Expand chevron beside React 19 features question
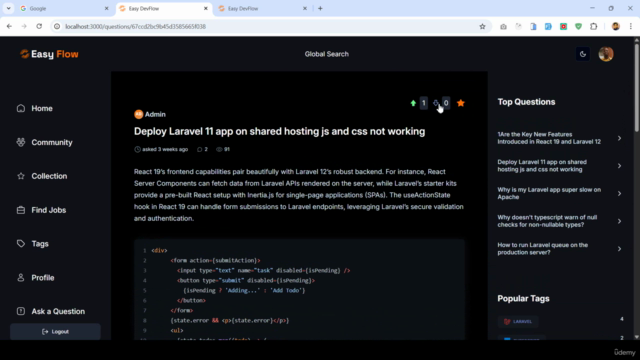The image size is (640, 360). 620,138
